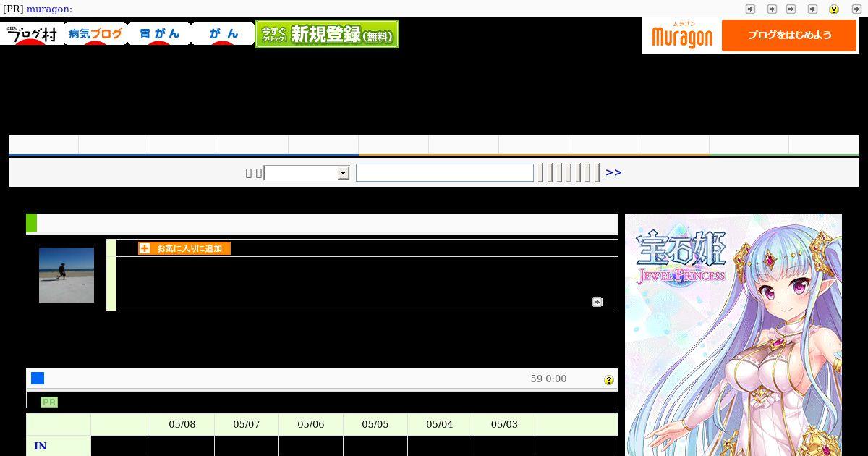Open the beach profile photo thumbnail
The height and width of the screenshot is (456, 868).
(67, 275)
